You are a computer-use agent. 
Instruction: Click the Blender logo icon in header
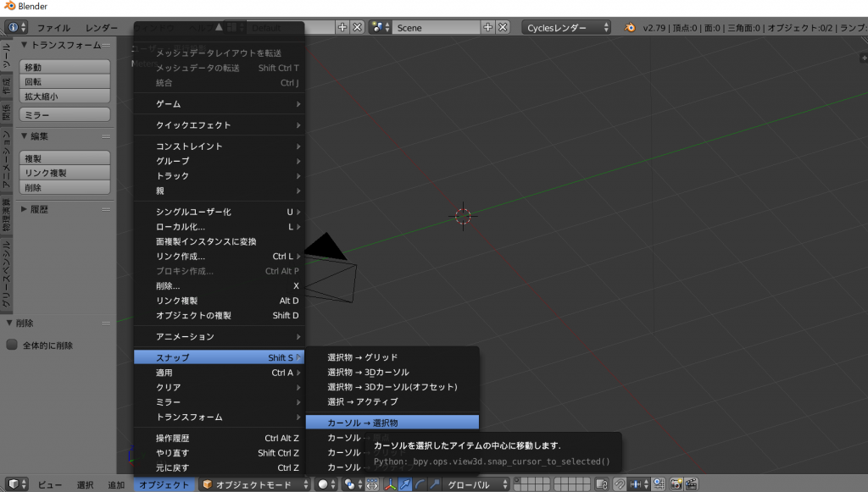point(630,27)
